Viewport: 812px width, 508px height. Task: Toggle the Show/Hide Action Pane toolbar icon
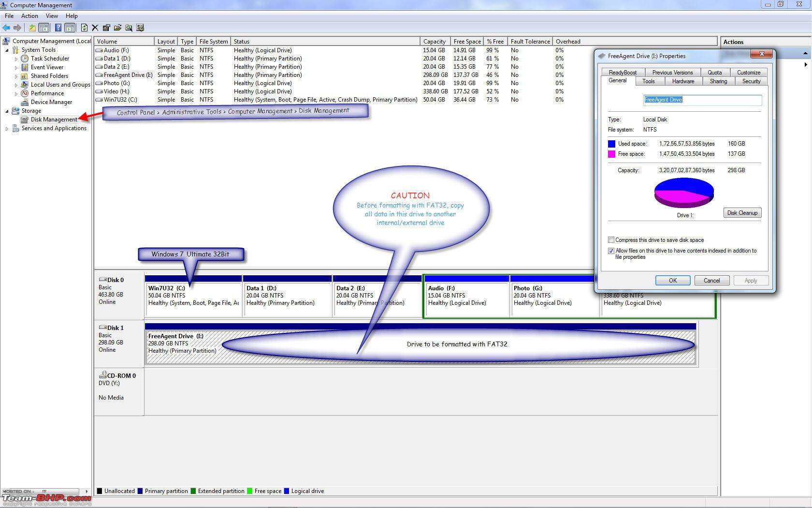(x=70, y=28)
